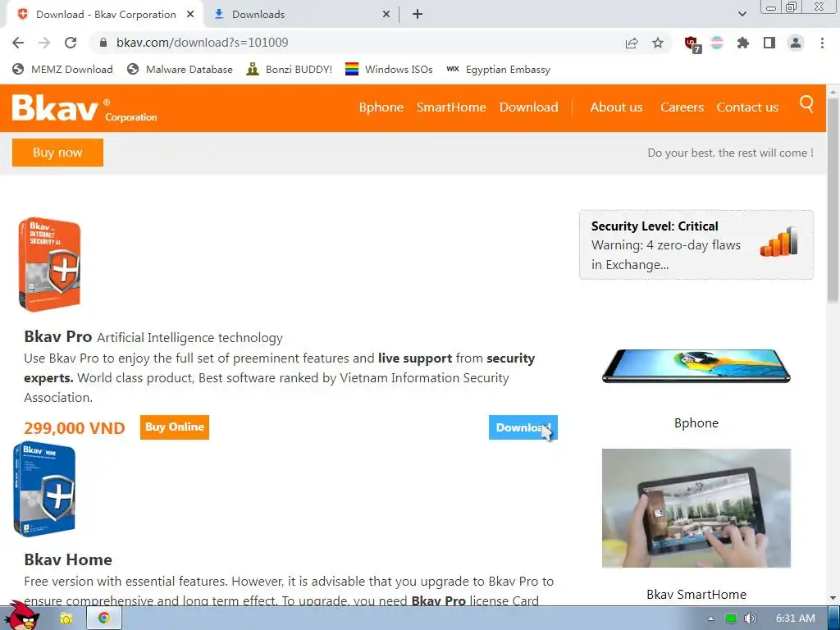Open the Chrome profile avatar

coord(796,43)
